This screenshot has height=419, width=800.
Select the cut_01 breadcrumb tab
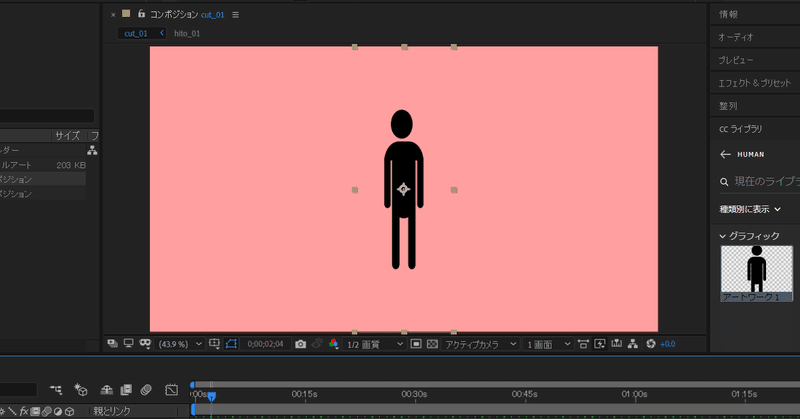tap(136, 34)
